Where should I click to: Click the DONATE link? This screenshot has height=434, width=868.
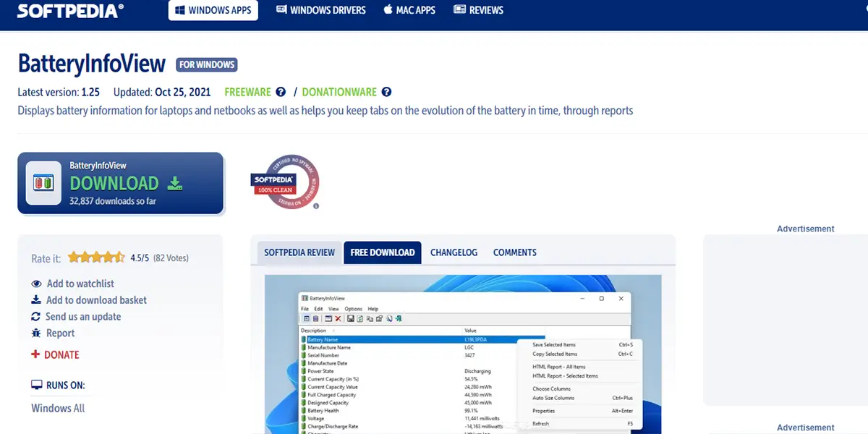tap(61, 354)
